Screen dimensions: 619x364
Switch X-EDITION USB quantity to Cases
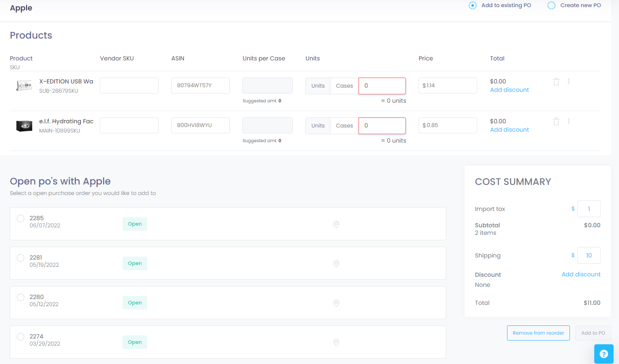pos(344,86)
